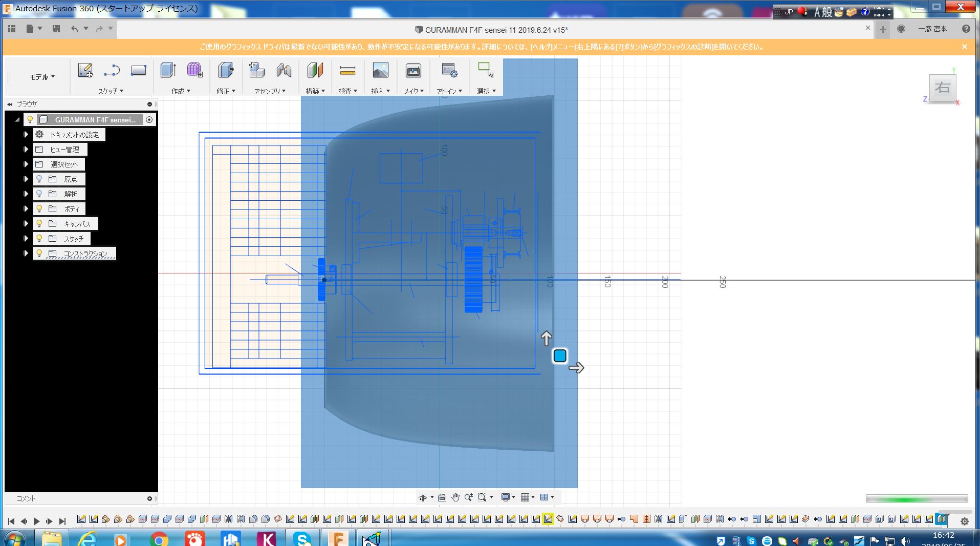This screenshot has width=980, height=546.
Task: Click the Create Sketch icon
Action: 85,70
